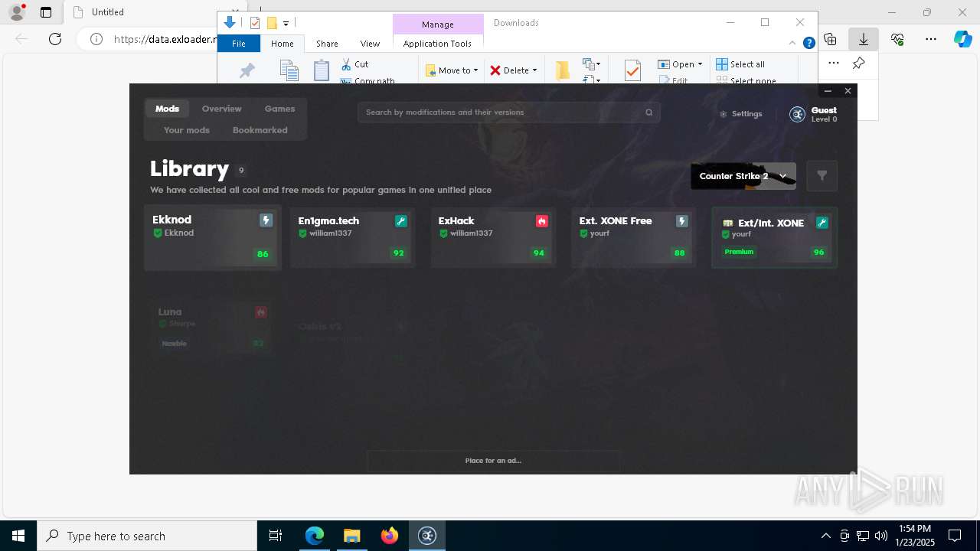Click the Guest profile avatar icon
This screenshot has height=551, width=980.
[798, 115]
